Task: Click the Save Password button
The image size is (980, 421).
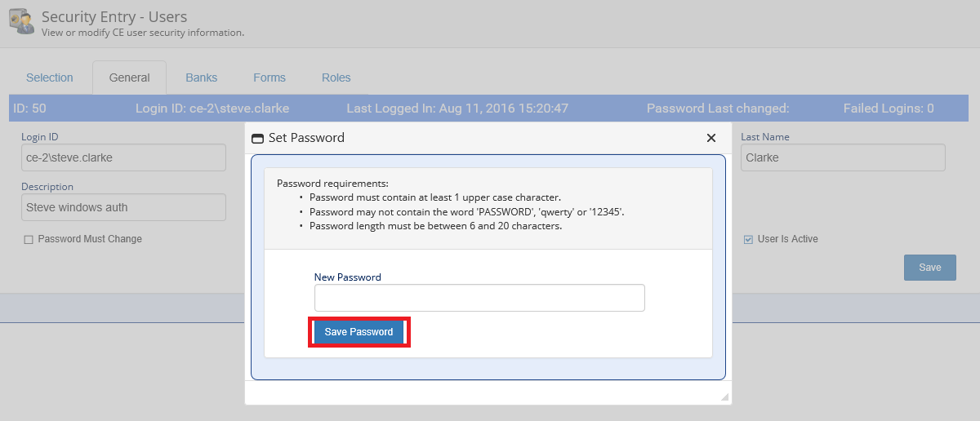Action: (359, 332)
